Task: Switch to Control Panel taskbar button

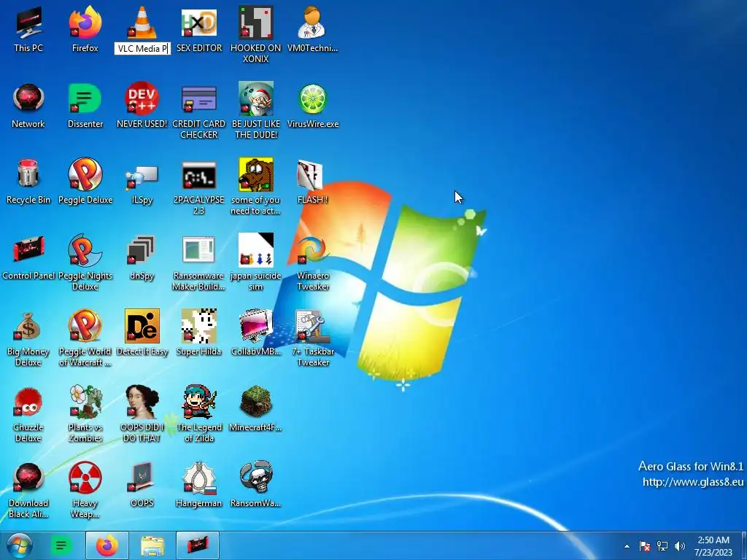Action: point(198,545)
